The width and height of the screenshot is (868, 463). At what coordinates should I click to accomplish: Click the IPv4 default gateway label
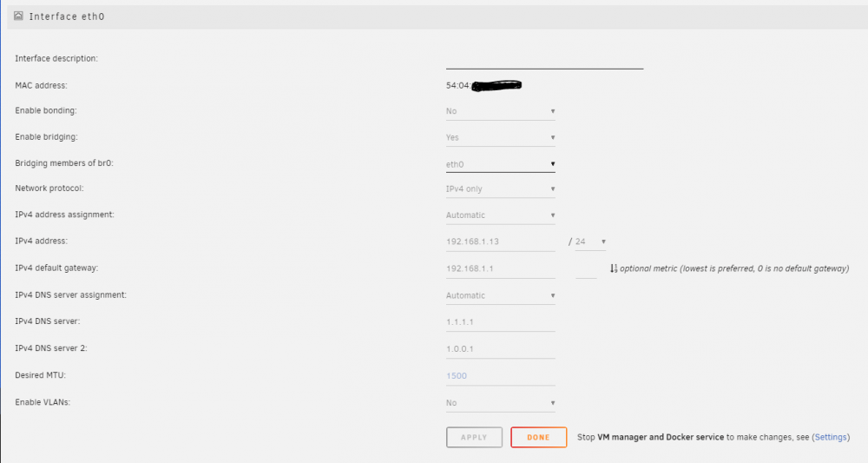click(x=56, y=268)
